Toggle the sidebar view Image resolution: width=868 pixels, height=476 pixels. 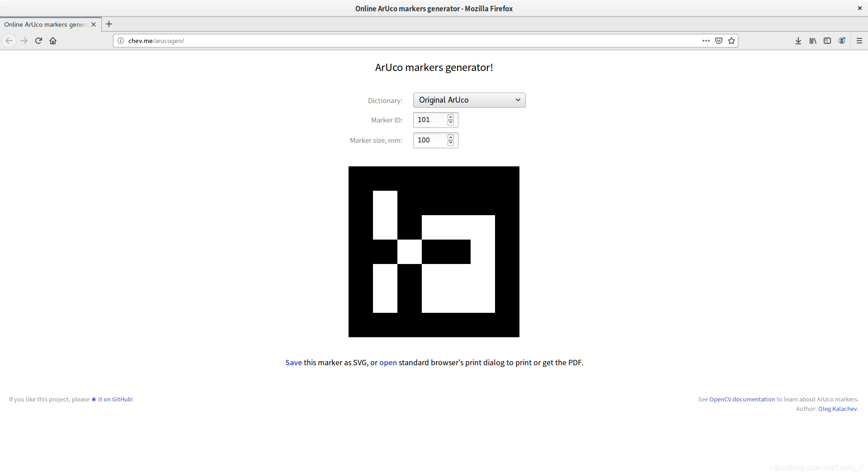pyautogui.click(x=827, y=41)
